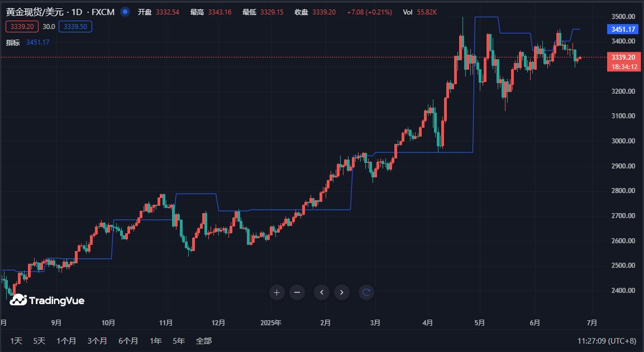Reset the chart view with refresh icon

point(366,292)
